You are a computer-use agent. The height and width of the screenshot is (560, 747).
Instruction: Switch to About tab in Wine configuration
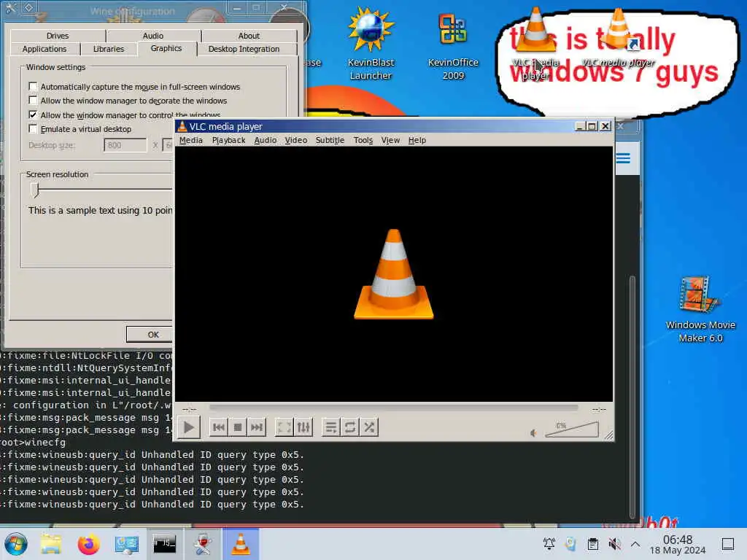[249, 36]
